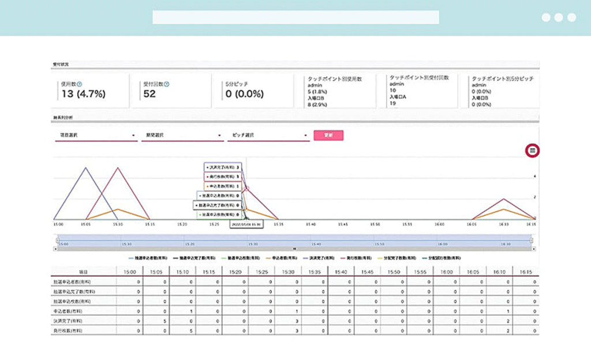591x364 pixels.
Task: Click 決済完了(有料) row label in table
Action: [x=68, y=321]
